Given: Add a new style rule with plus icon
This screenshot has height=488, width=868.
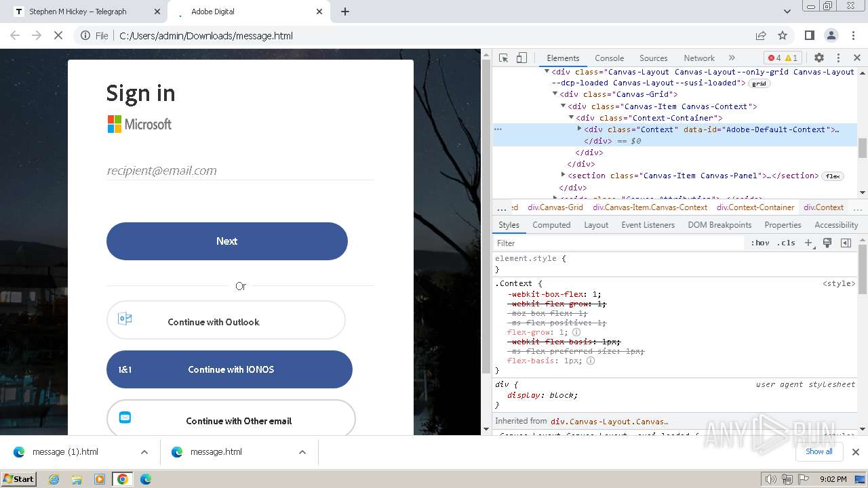Looking at the screenshot, I should click(808, 243).
